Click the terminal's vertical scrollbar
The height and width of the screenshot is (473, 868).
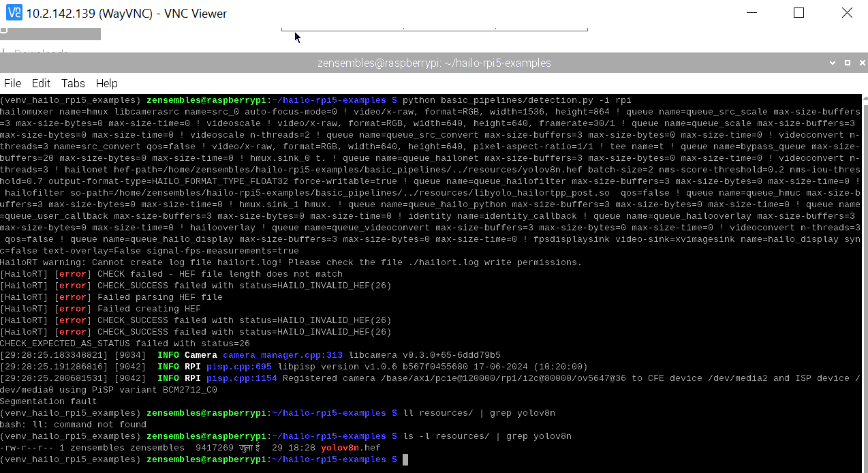click(865, 273)
